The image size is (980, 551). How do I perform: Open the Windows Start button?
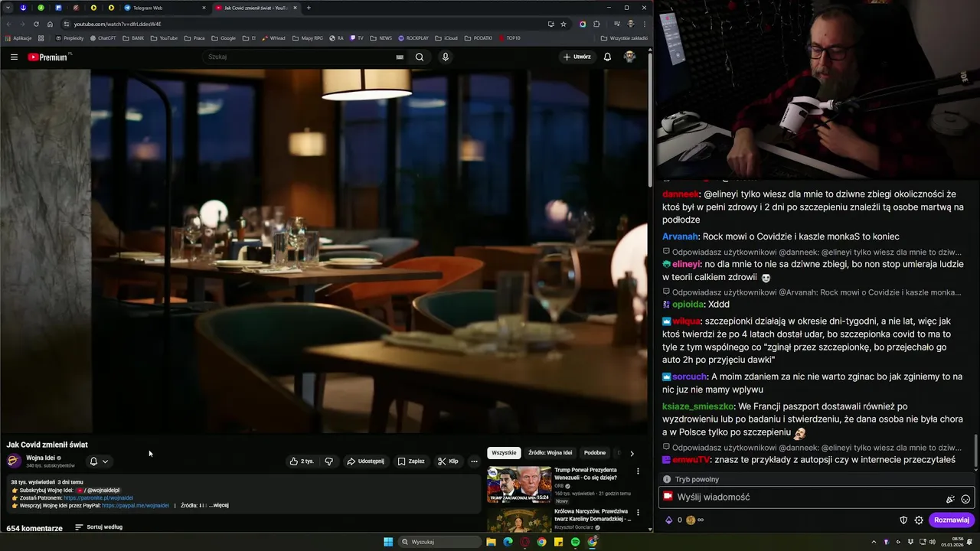point(388,542)
